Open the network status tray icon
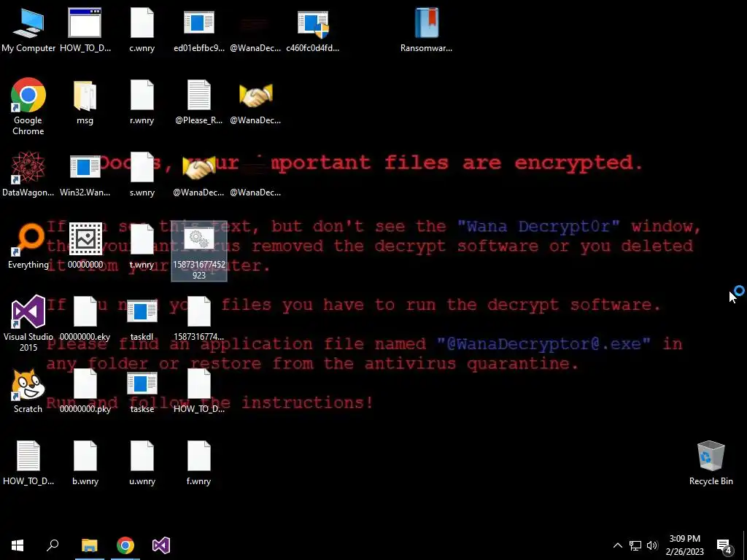 (x=635, y=545)
